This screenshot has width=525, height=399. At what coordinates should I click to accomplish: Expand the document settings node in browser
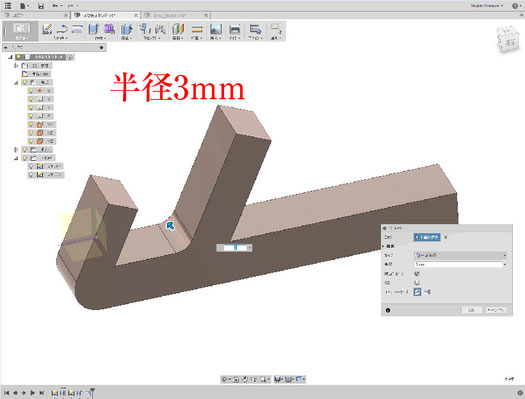[16, 66]
